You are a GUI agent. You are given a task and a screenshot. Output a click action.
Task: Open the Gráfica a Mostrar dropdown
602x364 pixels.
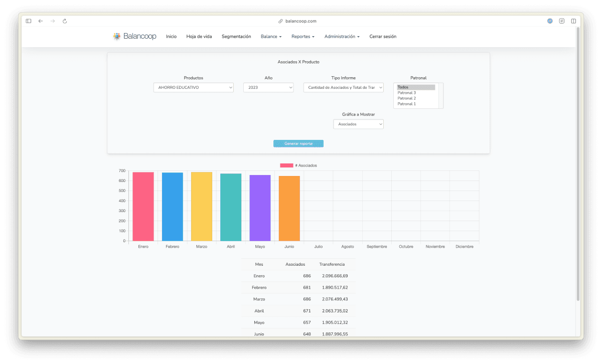tap(358, 124)
